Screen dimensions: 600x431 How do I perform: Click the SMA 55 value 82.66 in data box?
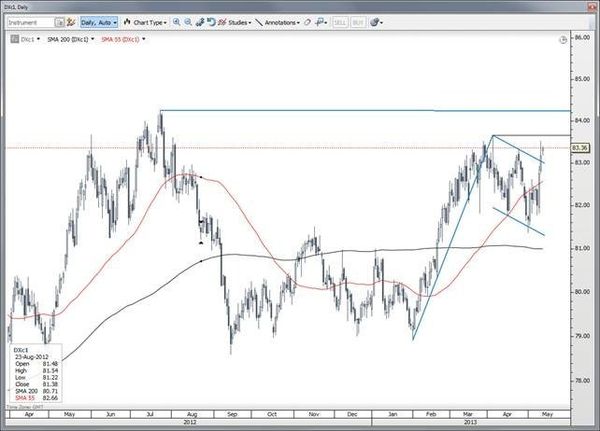(x=51, y=398)
